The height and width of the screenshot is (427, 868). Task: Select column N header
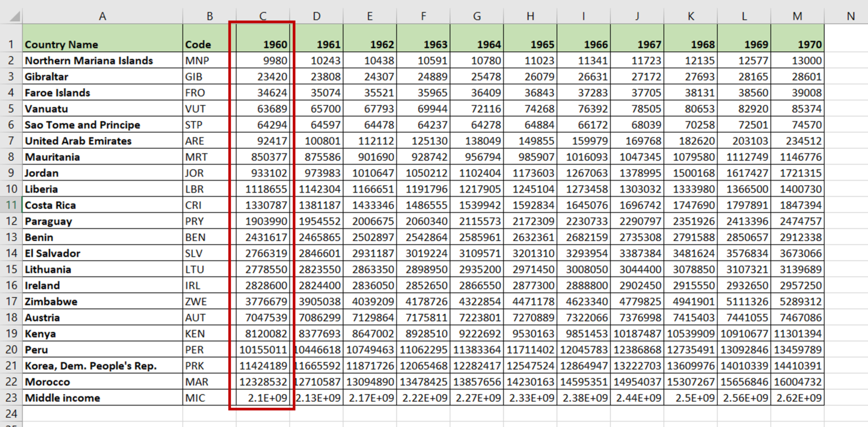(850, 16)
